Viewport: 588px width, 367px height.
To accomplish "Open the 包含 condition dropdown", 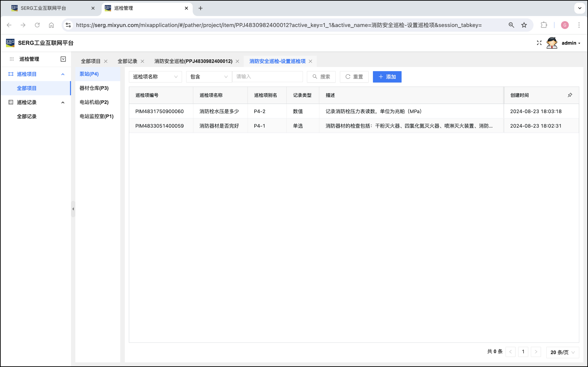I will click(209, 77).
